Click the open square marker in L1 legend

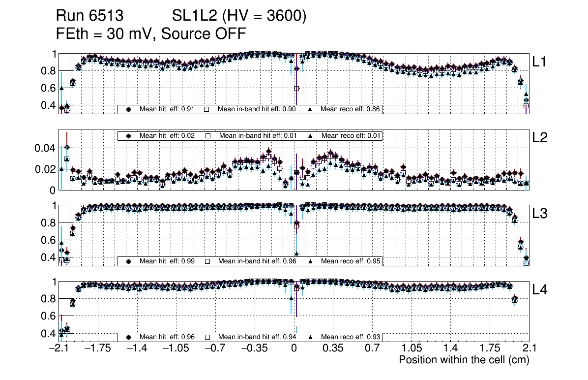tap(207, 109)
